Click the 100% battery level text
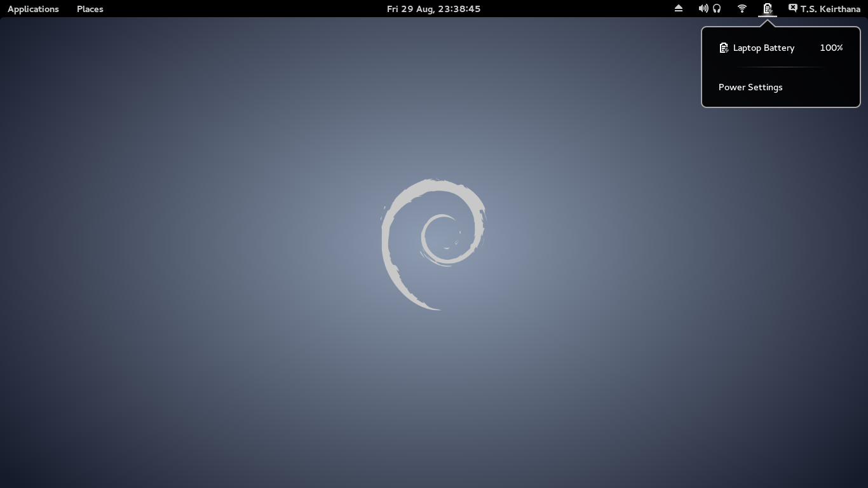 (831, 48)
